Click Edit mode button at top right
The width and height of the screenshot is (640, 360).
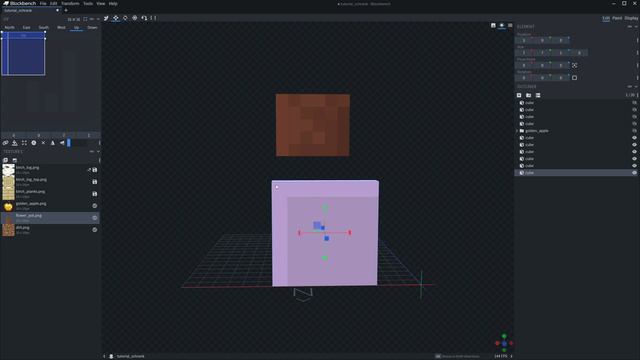pos(606,18)
